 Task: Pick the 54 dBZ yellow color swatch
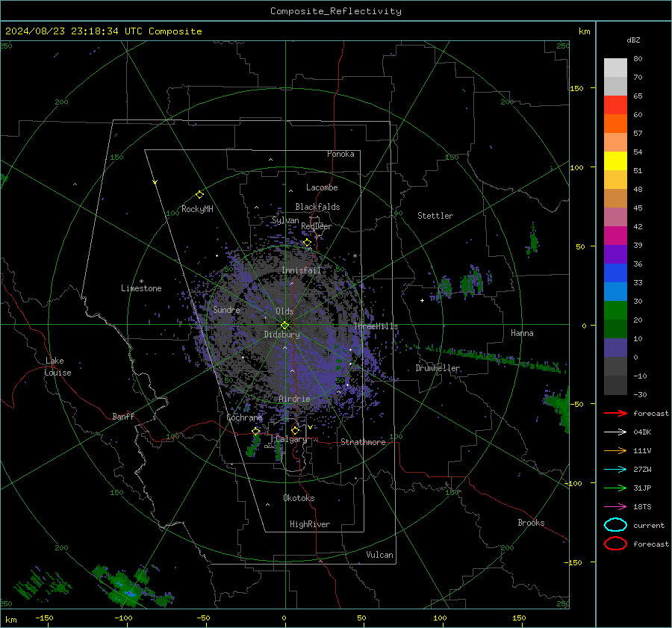click(615, 161)
